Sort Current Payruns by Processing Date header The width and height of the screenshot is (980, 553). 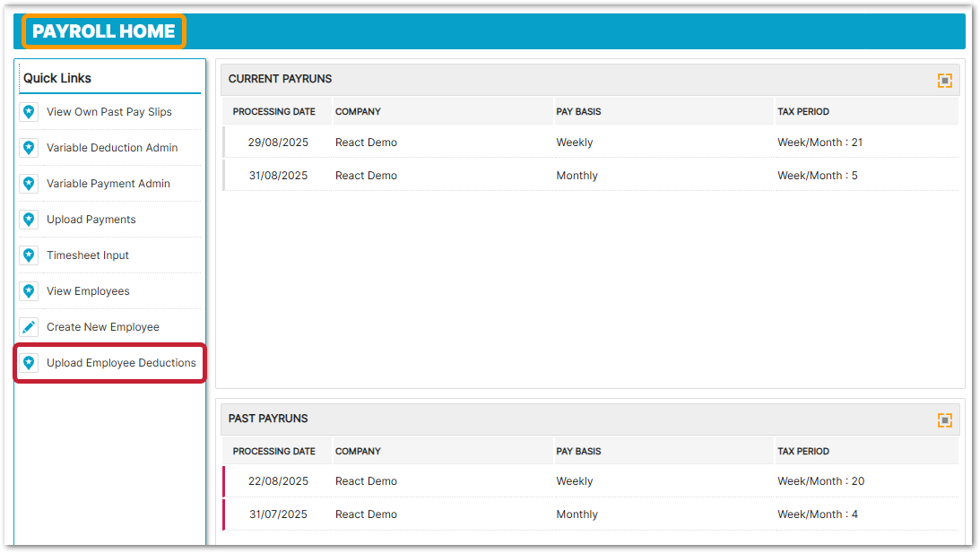273,112
